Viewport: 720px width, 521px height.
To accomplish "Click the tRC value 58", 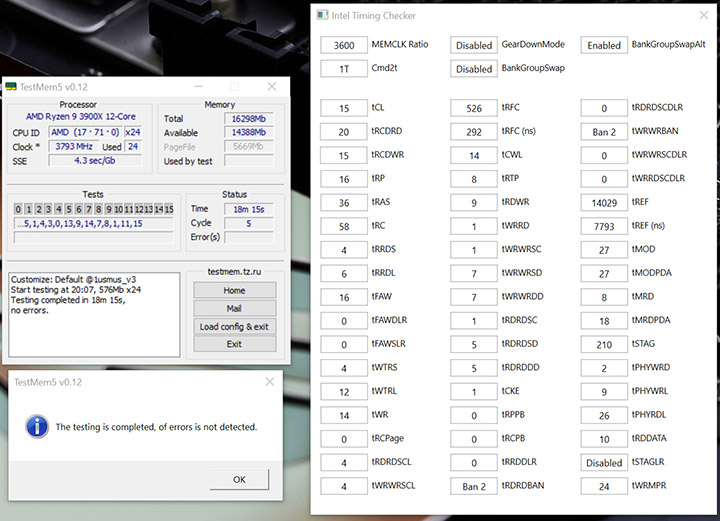I will (x=344, y=226).
